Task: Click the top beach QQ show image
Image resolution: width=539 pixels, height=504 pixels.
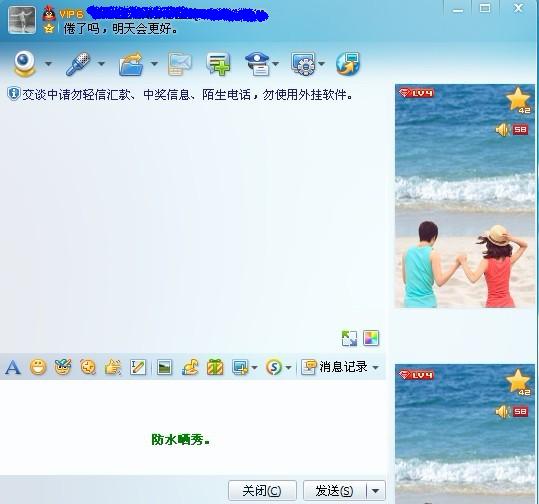Action: [x=465, y=196]
